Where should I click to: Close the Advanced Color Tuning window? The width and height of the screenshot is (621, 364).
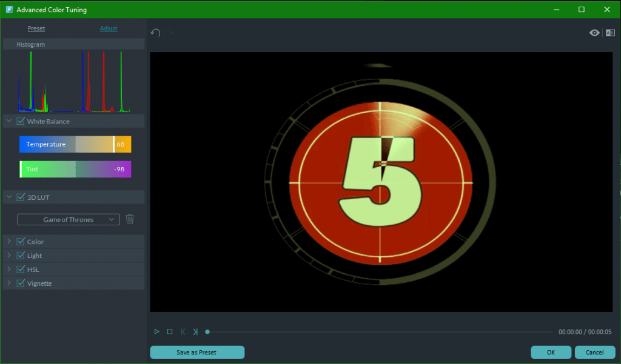(606, 10)
